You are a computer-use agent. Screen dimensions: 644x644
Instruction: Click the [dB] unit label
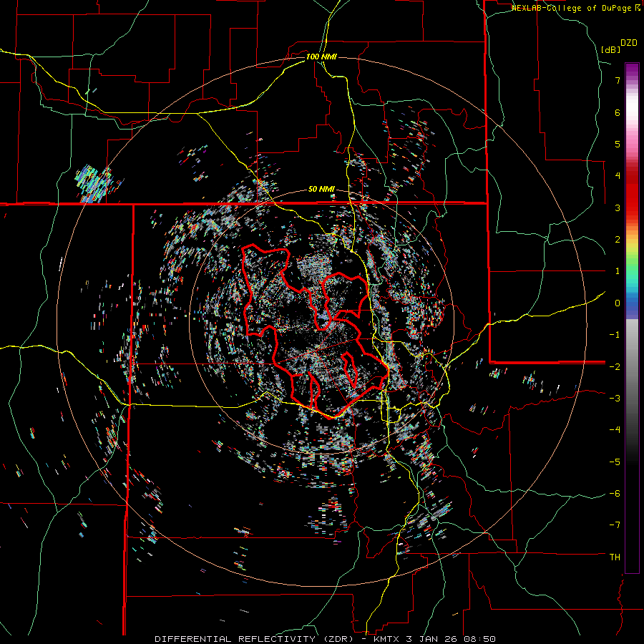click(610, 50)
